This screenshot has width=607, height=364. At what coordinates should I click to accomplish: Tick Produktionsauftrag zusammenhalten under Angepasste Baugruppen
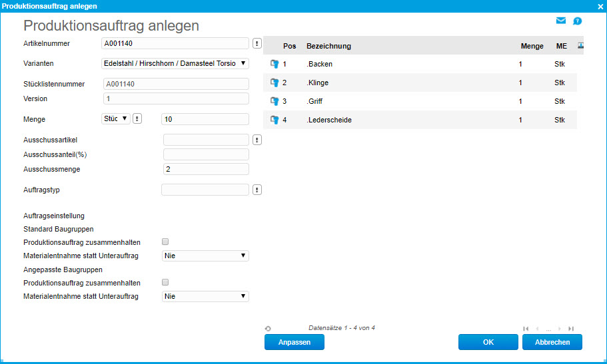click(165, 283)
